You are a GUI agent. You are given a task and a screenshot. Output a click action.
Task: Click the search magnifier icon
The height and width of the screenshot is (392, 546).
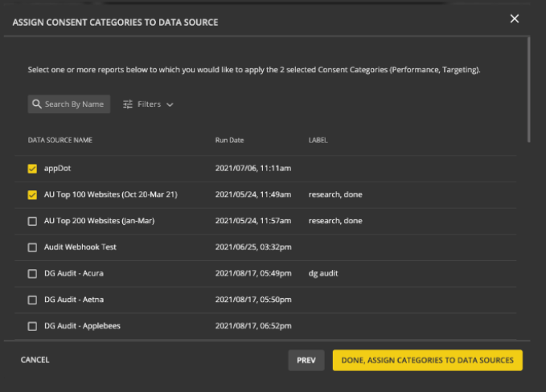click(x=36, y=104)
